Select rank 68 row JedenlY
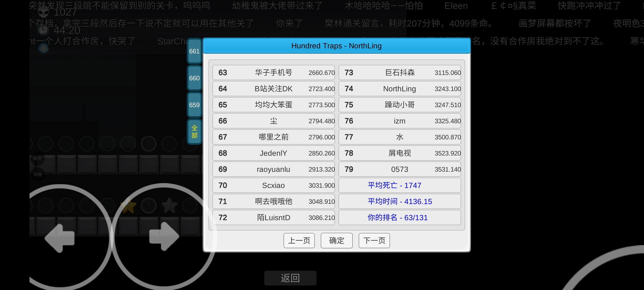Viewport: 644px width, 290px height. coord(274,153)
